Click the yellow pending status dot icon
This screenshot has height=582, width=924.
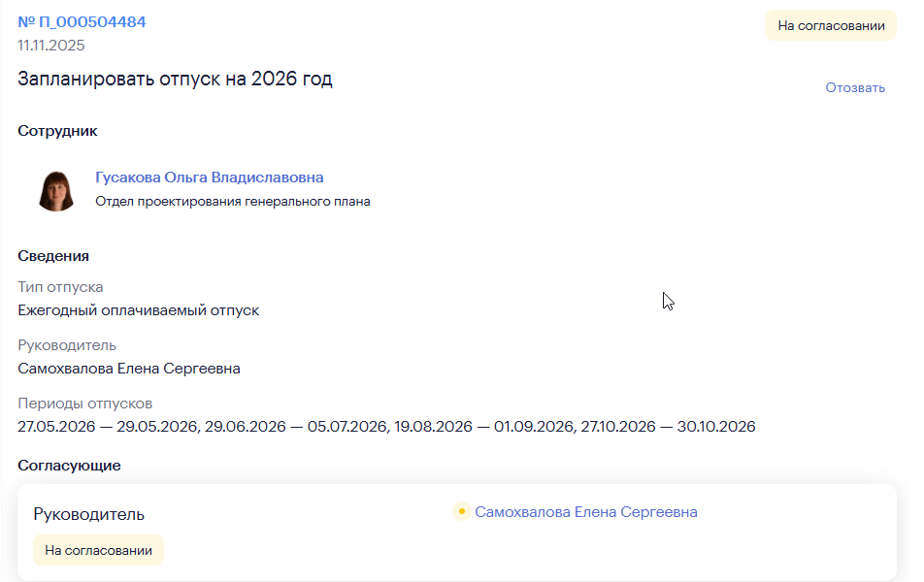point(461,512)
